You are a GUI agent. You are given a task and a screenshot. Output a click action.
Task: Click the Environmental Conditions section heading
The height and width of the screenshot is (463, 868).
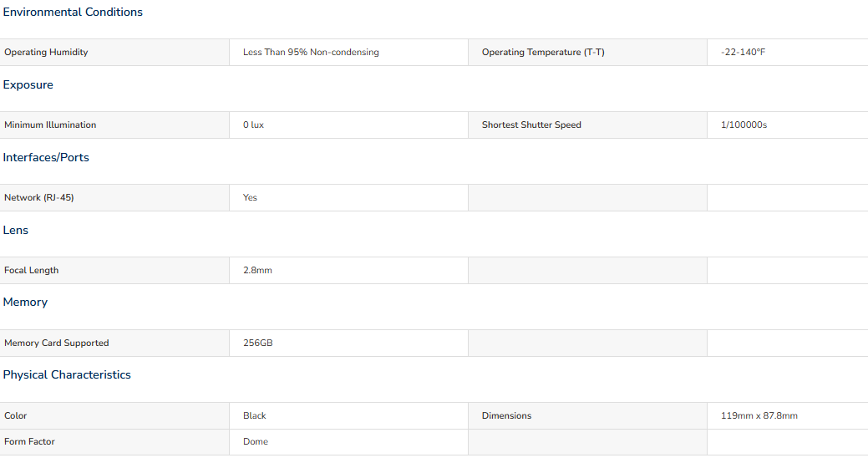pyautogui.click(x=73, y=13)
